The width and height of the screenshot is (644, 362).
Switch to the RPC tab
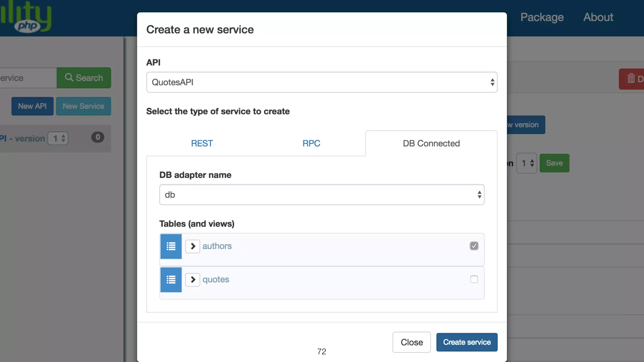coord(311,143)
